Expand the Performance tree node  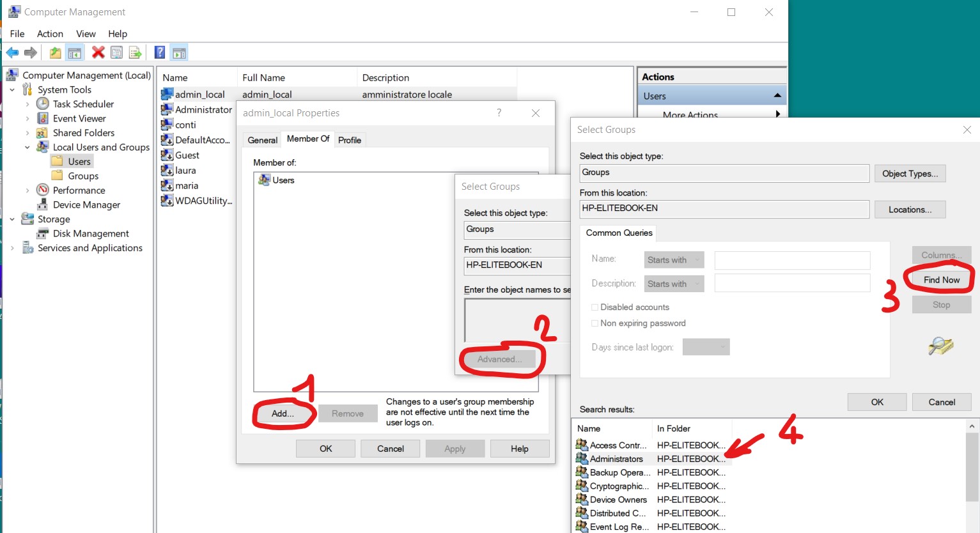[27, 190]
